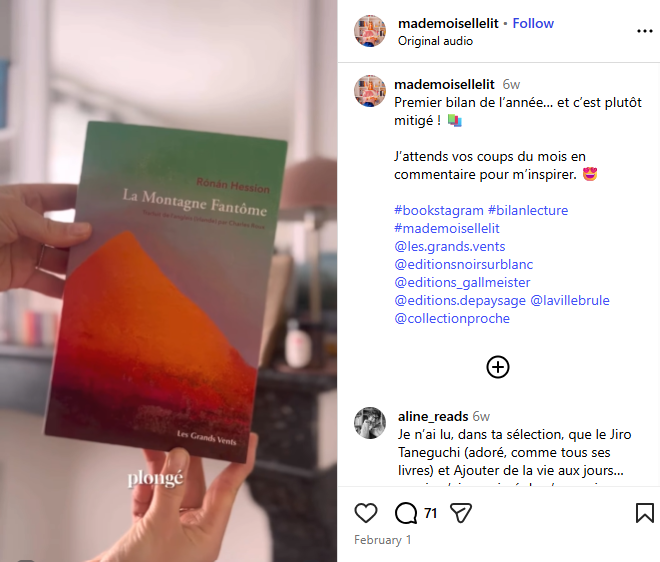Visit the @lavillebrule mention
The image size is (660, 562).
coord(570,301)
